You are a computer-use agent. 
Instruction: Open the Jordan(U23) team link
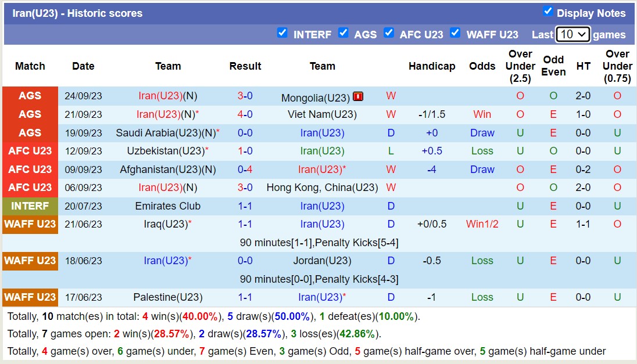coord(322,261)
